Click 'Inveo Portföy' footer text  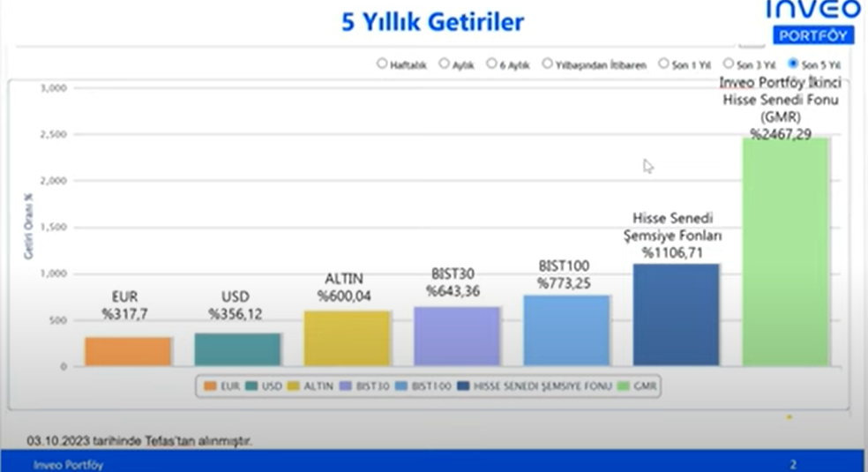[x=68, y=465]
